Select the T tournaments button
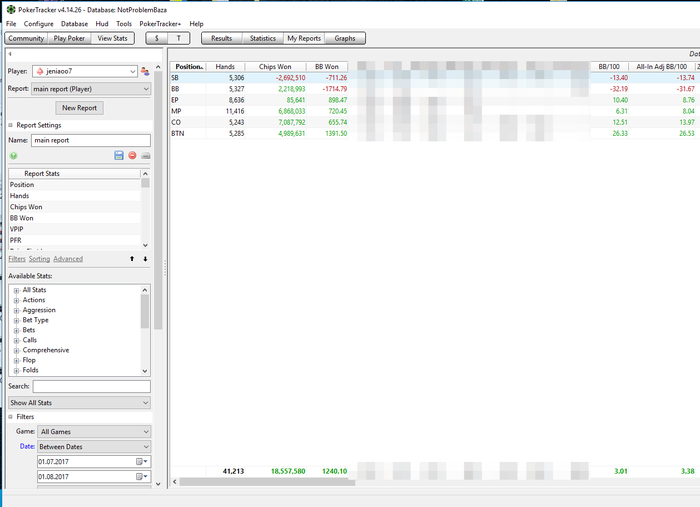This screenshot has width=700, height=507. pyautogui.click(x=179, y=38)
